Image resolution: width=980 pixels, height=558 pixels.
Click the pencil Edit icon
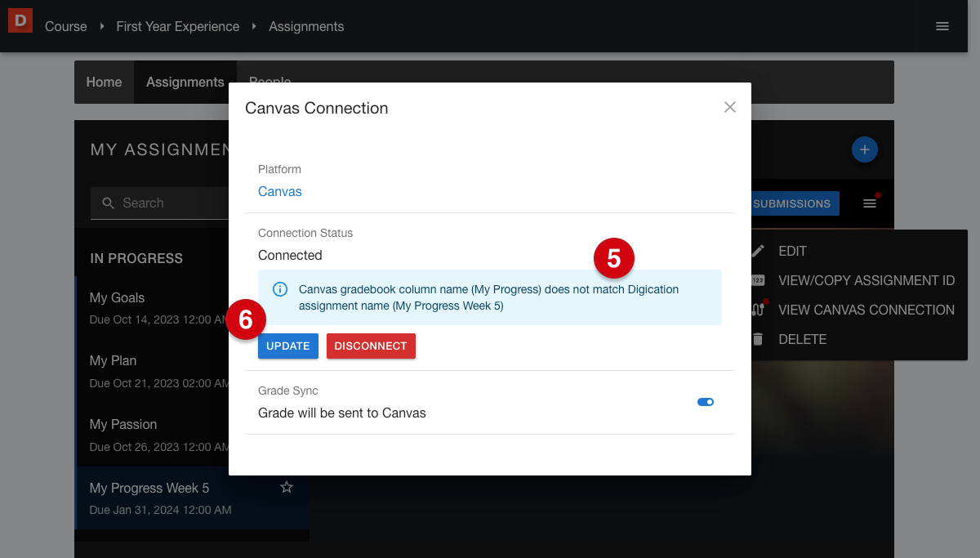point(758,251)
